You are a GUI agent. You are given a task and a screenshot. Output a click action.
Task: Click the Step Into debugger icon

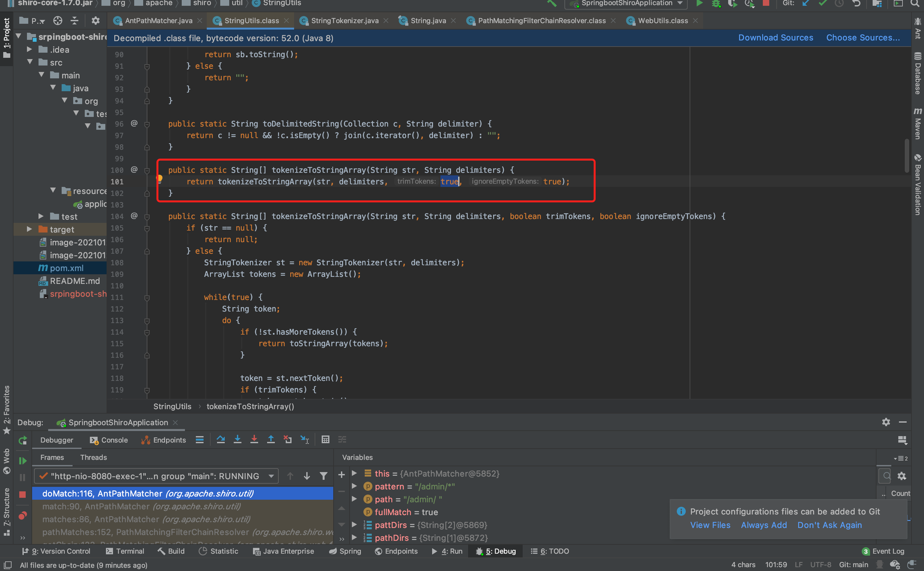(x=237, y=439)
